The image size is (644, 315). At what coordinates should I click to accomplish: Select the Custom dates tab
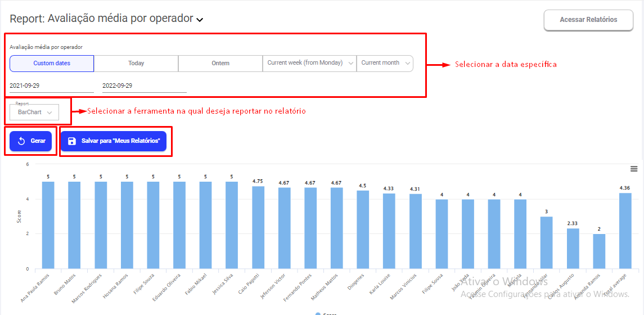(52, 64)
